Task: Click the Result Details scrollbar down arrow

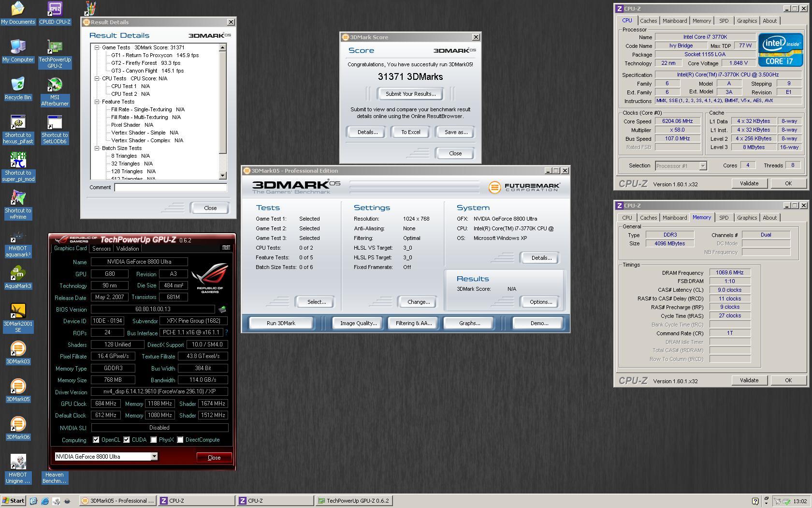Action: point(222,176)
